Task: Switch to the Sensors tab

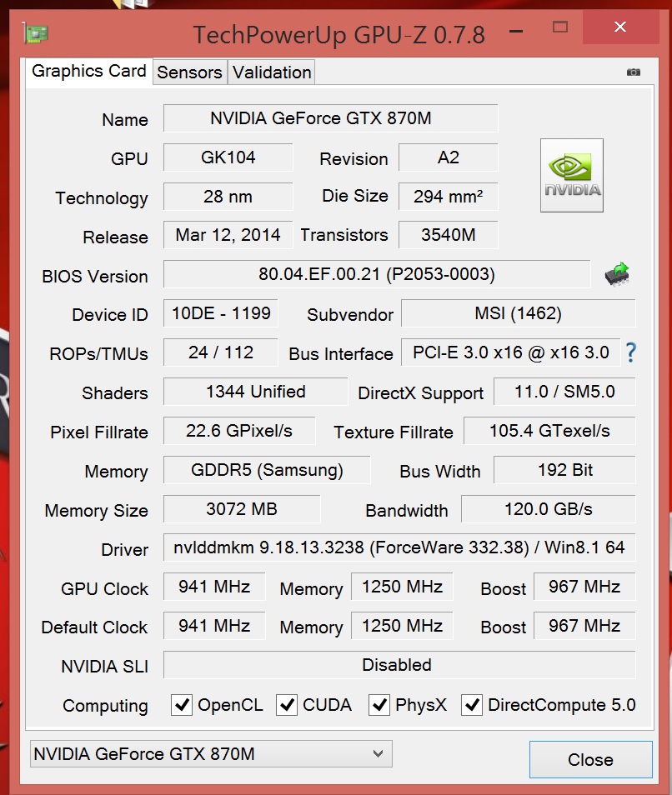Action: [189, 72]
